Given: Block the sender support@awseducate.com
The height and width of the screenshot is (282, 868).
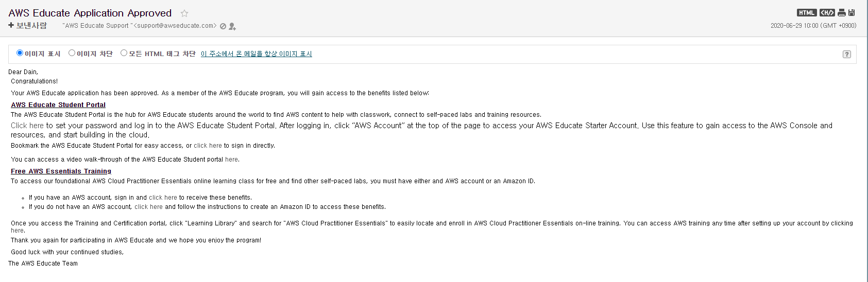Looking at the screenshot, I should 223,26.
